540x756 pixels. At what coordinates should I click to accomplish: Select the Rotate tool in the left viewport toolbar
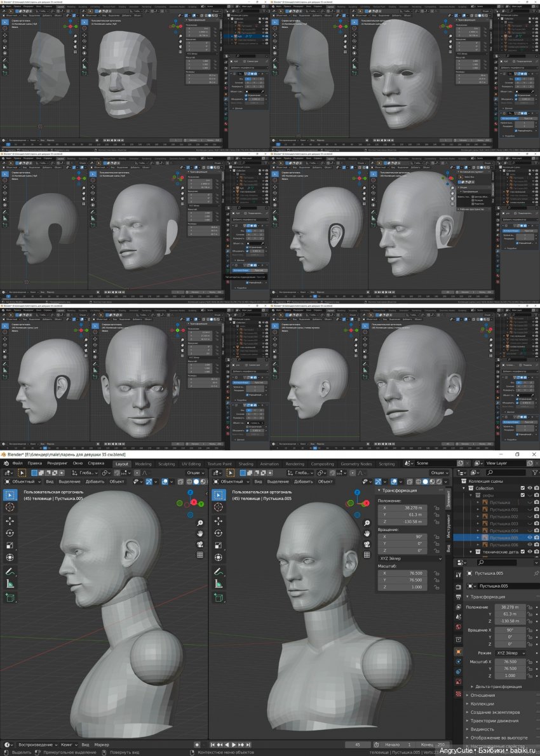[x=10, y=533]
